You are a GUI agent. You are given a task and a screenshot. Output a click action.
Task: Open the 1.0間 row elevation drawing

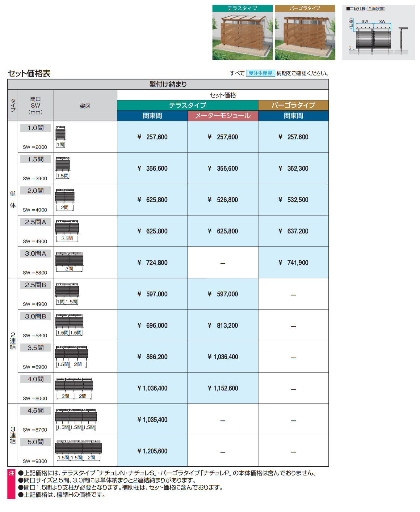[61, 137]
